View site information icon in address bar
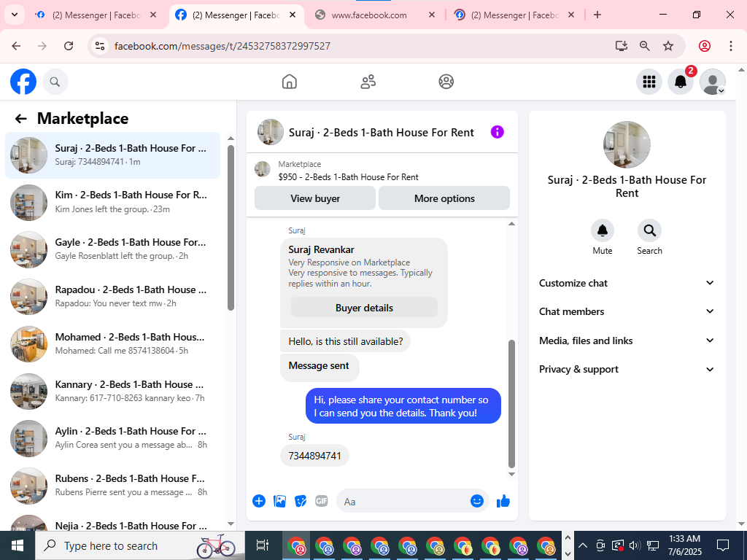 [99, 46]
